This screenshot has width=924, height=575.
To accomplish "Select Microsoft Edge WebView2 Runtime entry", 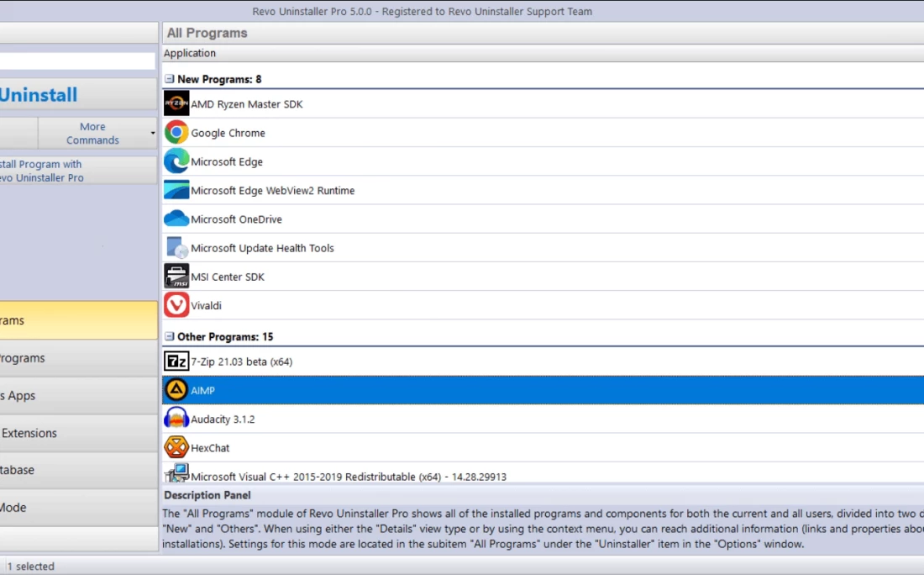I will [x=272, y=191].
